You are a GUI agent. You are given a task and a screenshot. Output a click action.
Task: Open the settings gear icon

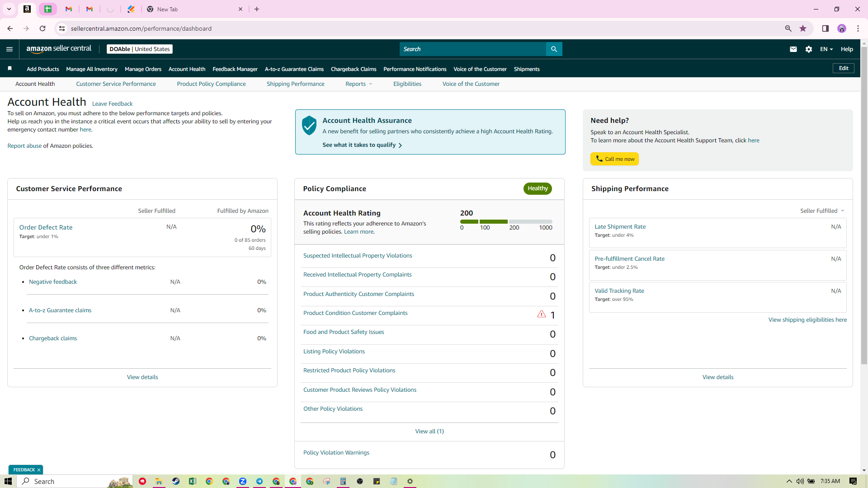[x=809, y=49]
